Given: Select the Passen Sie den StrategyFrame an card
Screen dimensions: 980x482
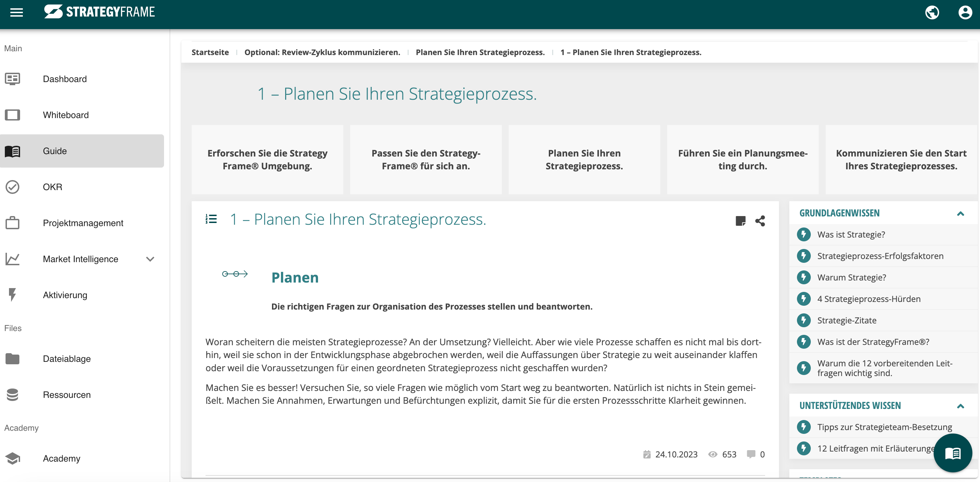Looking at the screenshot, I should [425, 160].
